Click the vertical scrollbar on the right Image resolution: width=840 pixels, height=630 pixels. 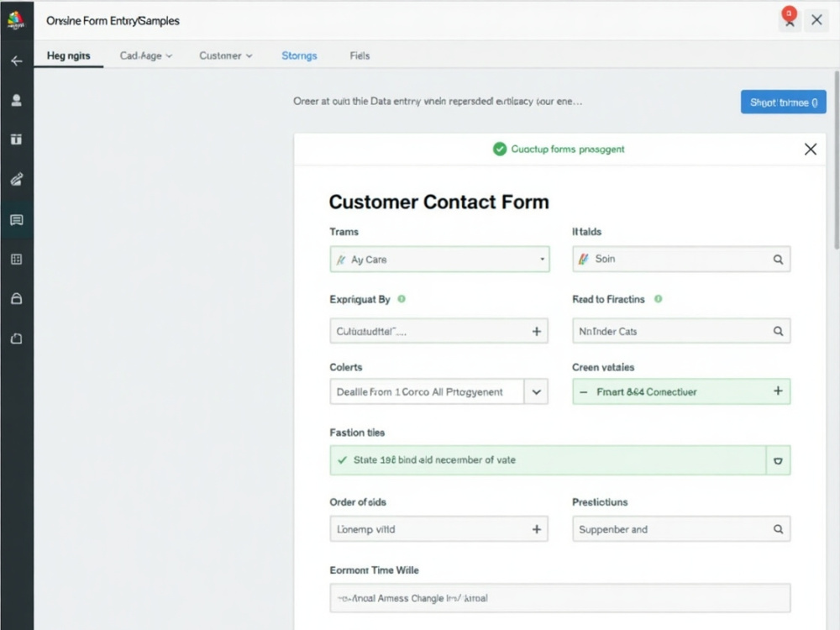point(837,160)
